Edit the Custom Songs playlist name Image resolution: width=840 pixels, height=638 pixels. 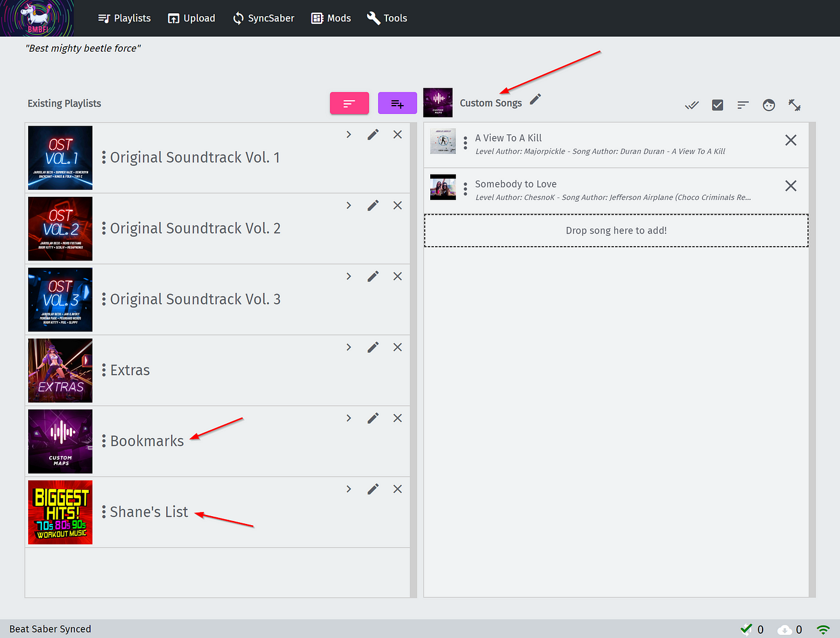pos(535,99)
